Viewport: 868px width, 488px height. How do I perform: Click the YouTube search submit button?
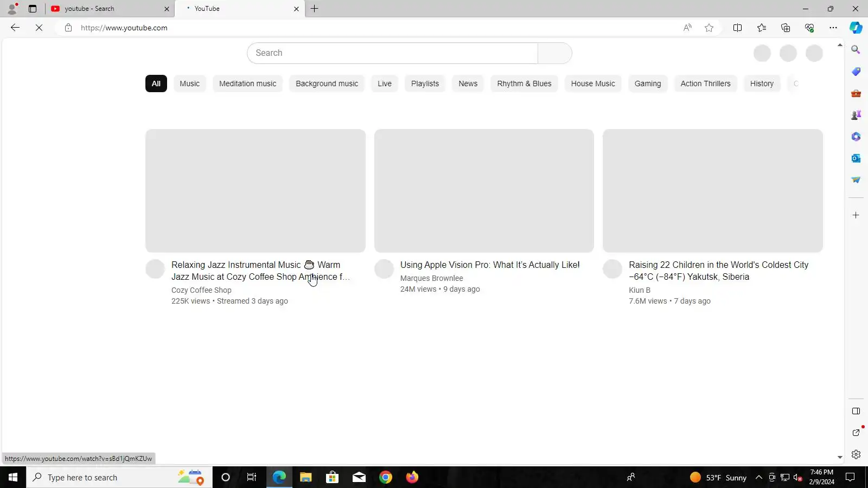click(x=555, y=53)
